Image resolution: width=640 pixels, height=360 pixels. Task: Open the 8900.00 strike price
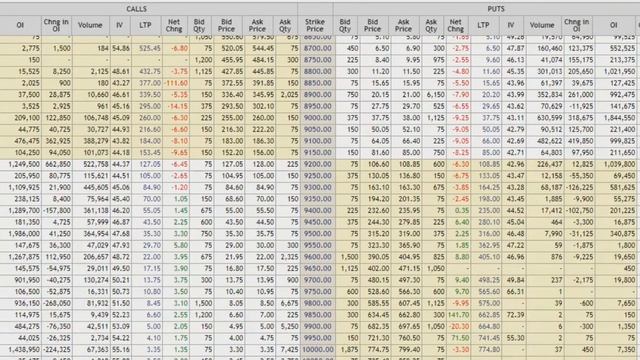[317, 95]
